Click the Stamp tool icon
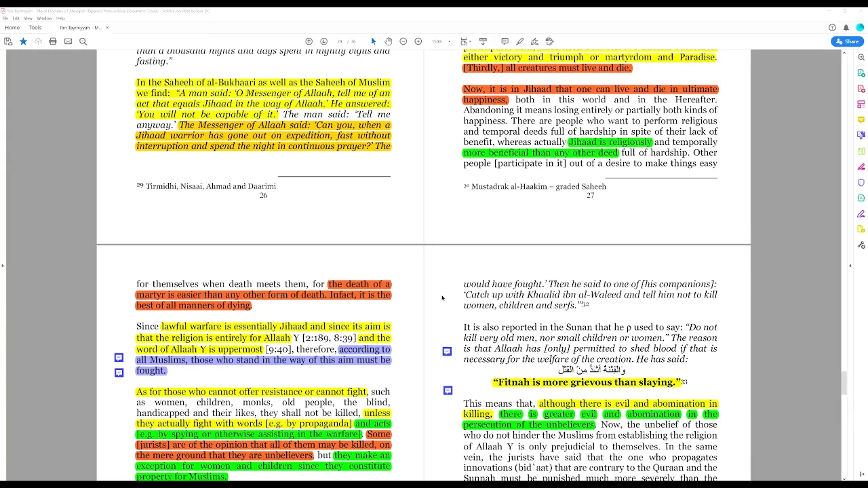 [550, 41]
